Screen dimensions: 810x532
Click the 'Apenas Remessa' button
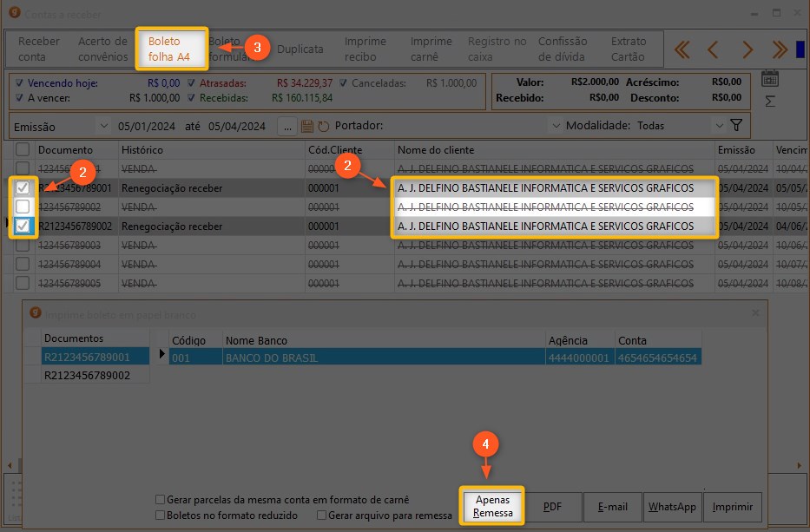[491, 507]
